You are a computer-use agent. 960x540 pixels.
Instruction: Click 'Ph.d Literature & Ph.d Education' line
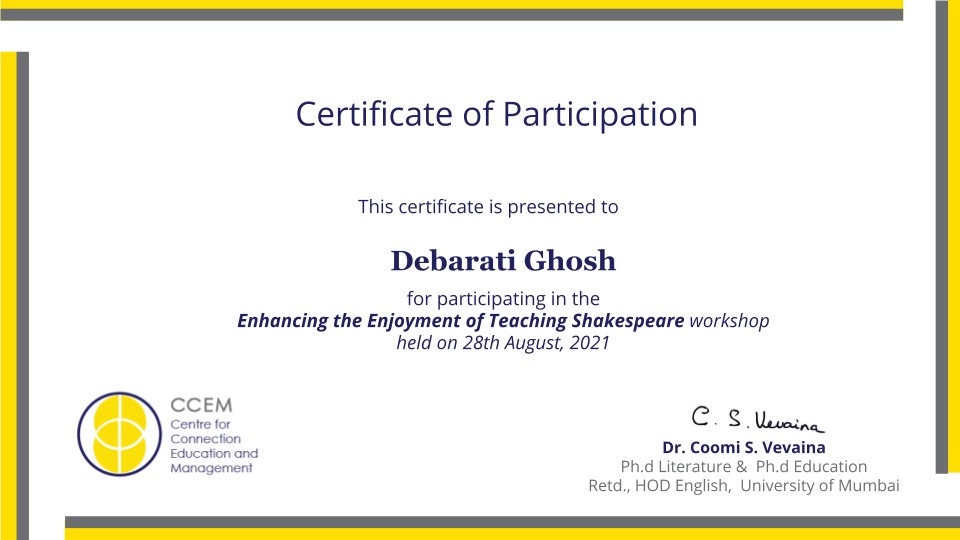click(744, 467)
